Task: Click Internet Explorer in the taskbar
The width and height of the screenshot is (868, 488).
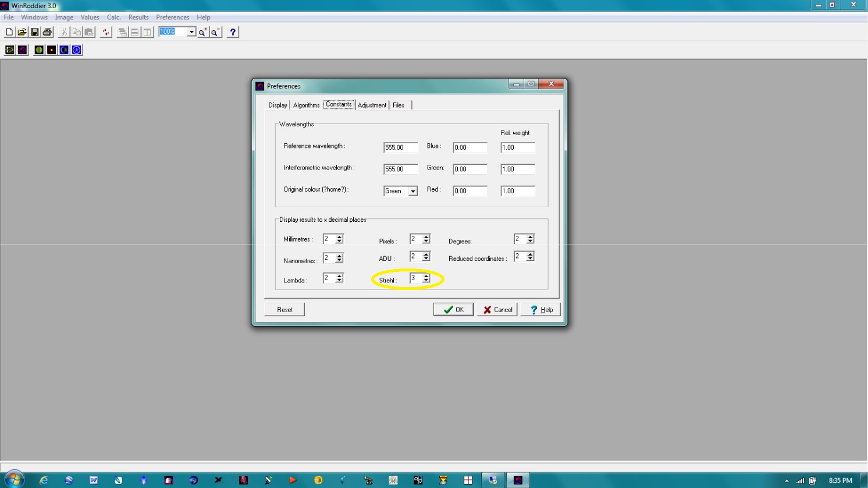Action: [44, 480]
